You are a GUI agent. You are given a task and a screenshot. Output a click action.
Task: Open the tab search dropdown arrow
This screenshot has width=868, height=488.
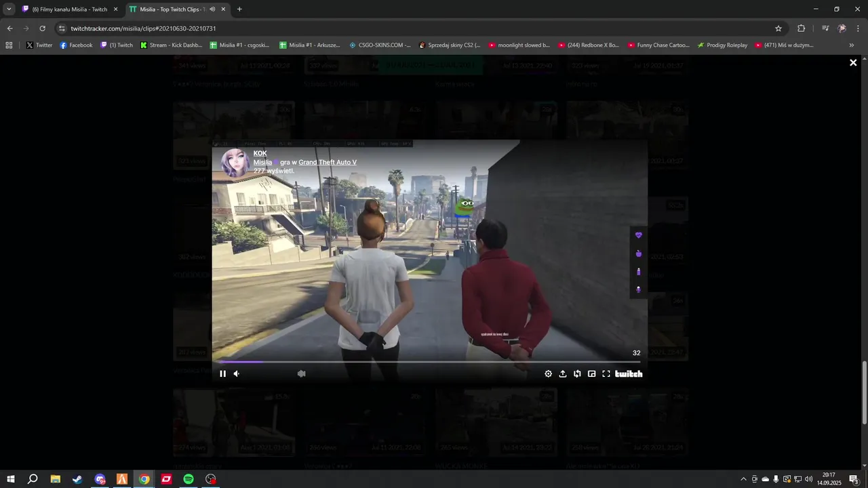[x=9, y=9]
